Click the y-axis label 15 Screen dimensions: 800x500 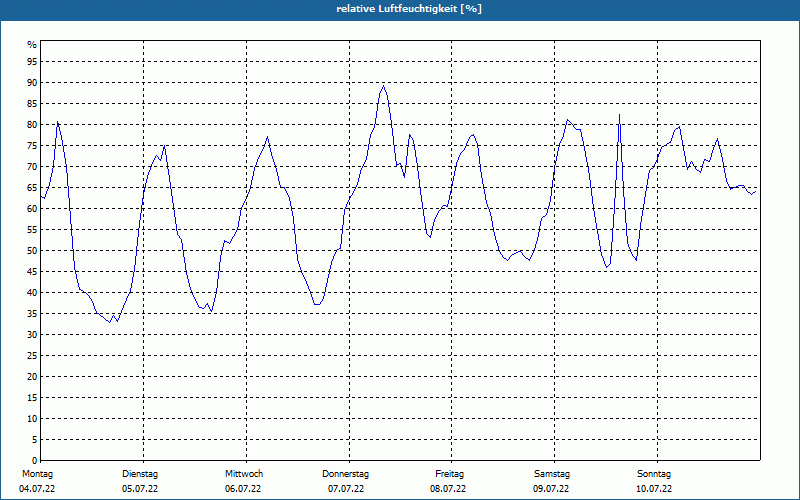(x=32, y=397)
